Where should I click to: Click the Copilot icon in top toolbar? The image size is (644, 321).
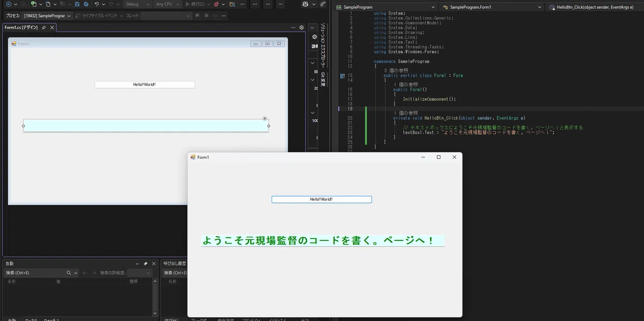coord(305,4)
